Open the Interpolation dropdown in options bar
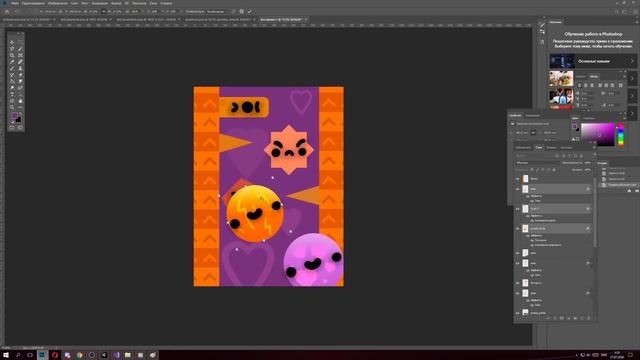Image resolution: width=640 pixels, height=360 pixels. tap(220, 11)
